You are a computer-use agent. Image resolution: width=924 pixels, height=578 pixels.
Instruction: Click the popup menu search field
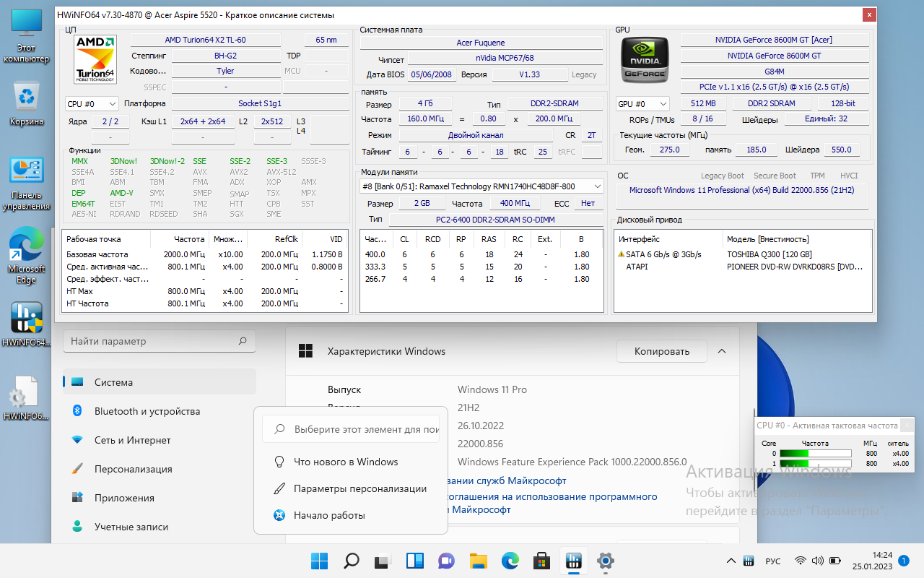(351, 429)
